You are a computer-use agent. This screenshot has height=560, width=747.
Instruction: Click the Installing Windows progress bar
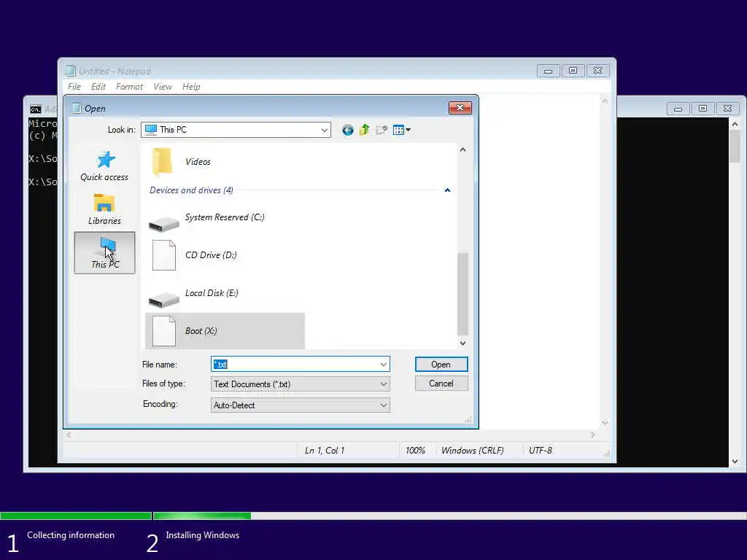tap(449, 516)
